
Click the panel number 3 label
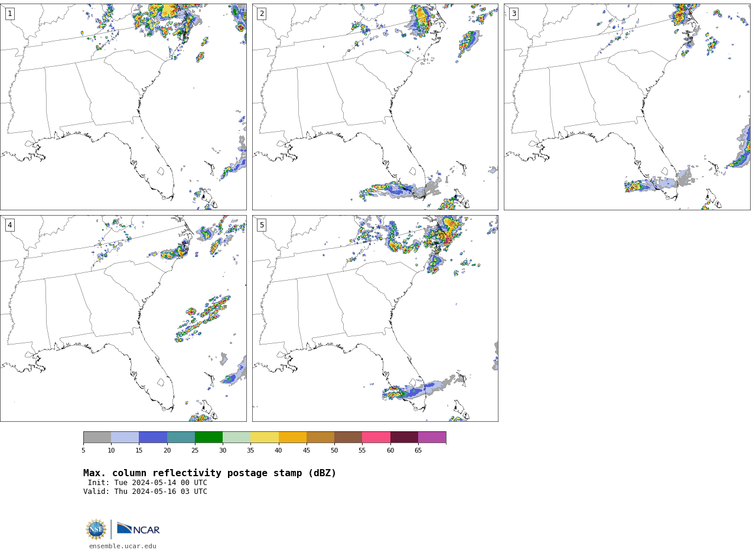pos(513,14)
